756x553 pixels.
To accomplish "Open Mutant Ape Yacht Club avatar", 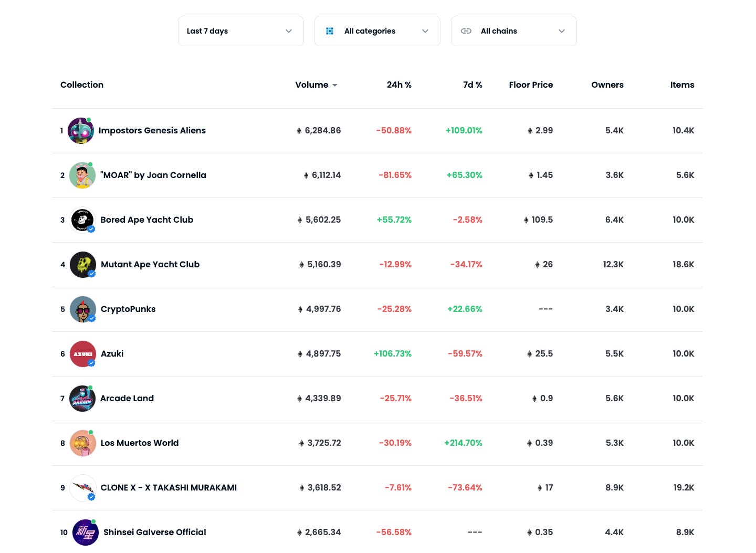I will click(83, 265).
